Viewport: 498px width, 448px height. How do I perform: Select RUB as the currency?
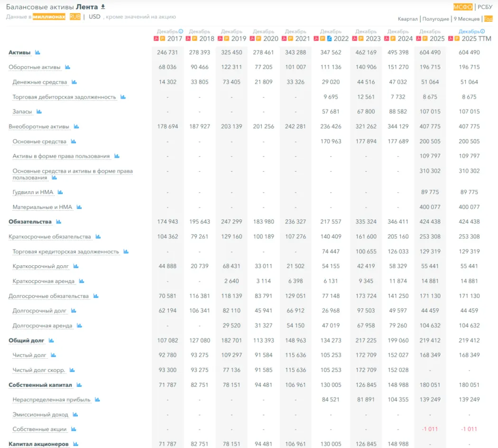click(x=75, y=17)
